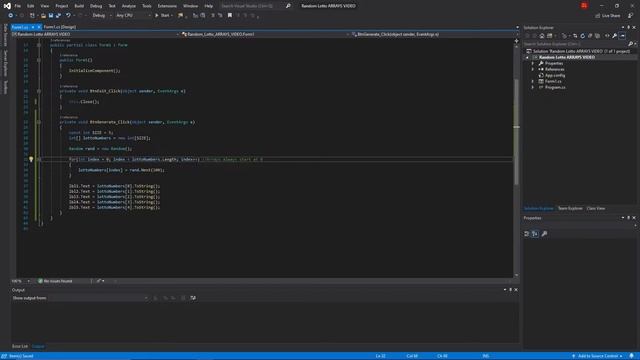The height and width of the screenshot is (360, 640).
Task: Click the Start debugging button
Action: point(163,16)
